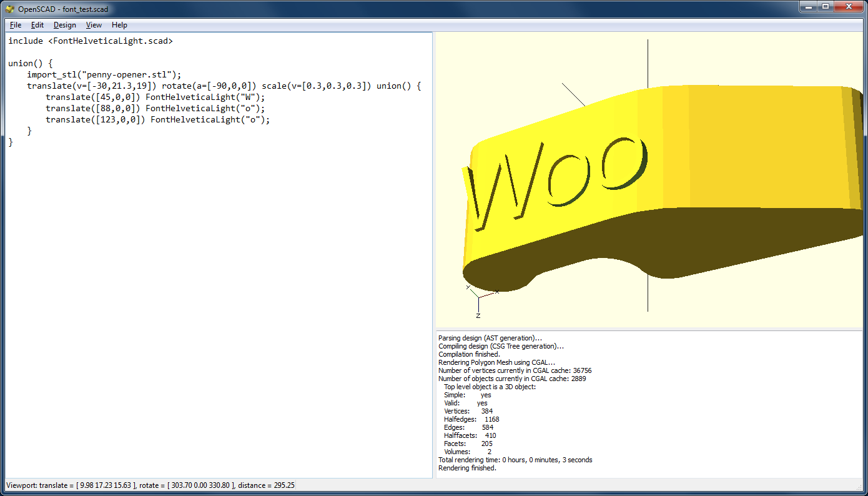The image size is (868, 496).
Task: Minimize the OpenSCAD window
Action: click(807, 6)
